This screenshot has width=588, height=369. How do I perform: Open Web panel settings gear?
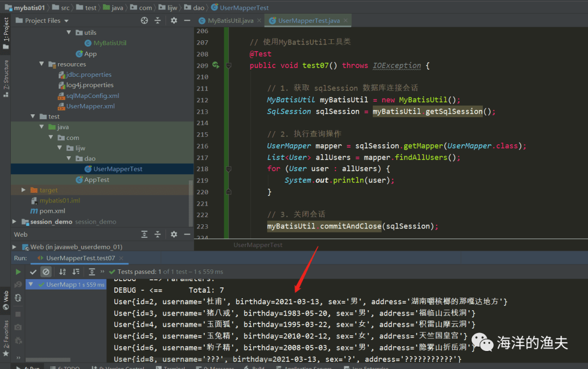coord(174,235)
